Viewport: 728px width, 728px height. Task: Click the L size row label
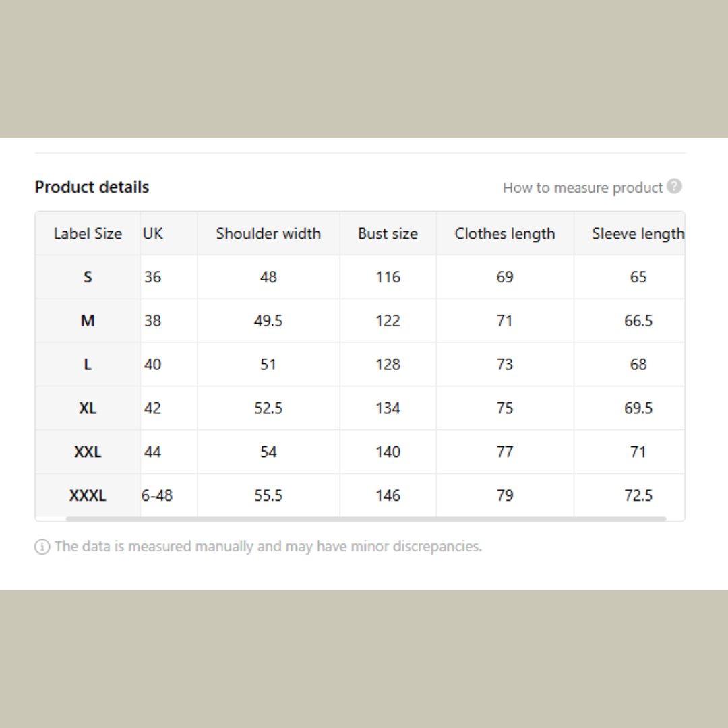pyautogui.click(x=88, y=365)
